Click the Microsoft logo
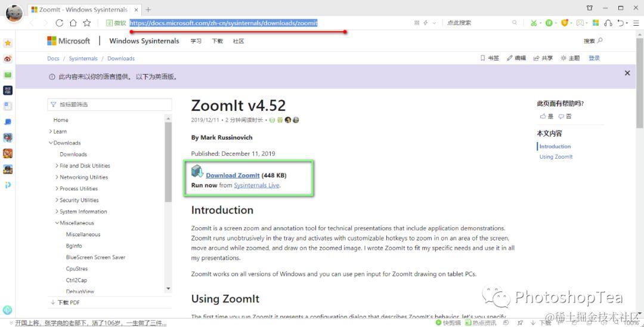The width and height of the screenshot is (644, 327). (x=69, y=41)
